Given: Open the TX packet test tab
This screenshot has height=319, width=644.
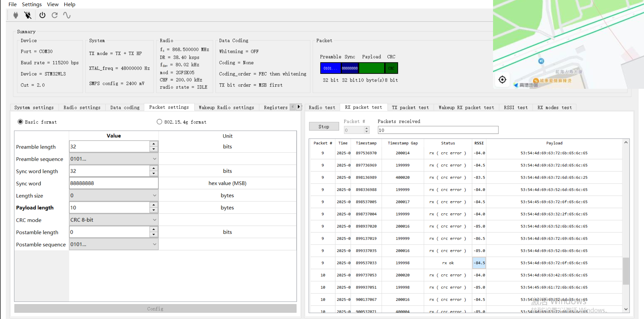Looking at the screenshot, I should [x=410, y=107].
